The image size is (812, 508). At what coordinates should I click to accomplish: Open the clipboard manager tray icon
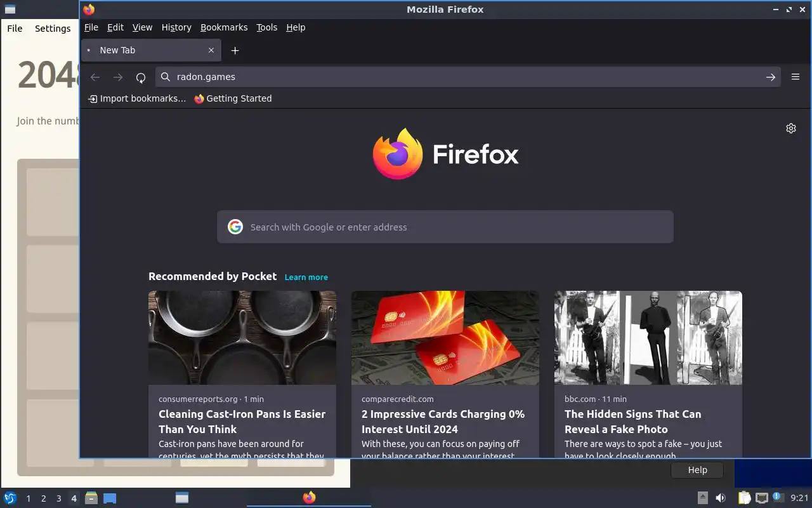coord(744,498)
